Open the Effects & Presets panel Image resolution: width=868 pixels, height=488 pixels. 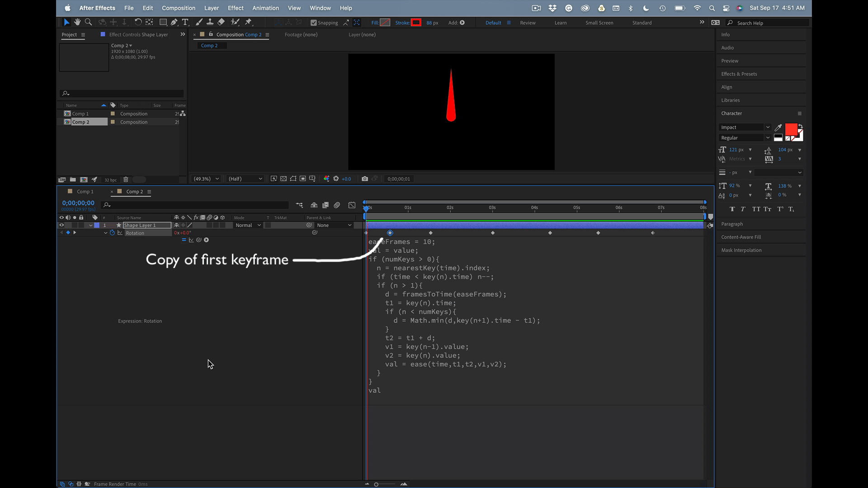coord(739,74)
